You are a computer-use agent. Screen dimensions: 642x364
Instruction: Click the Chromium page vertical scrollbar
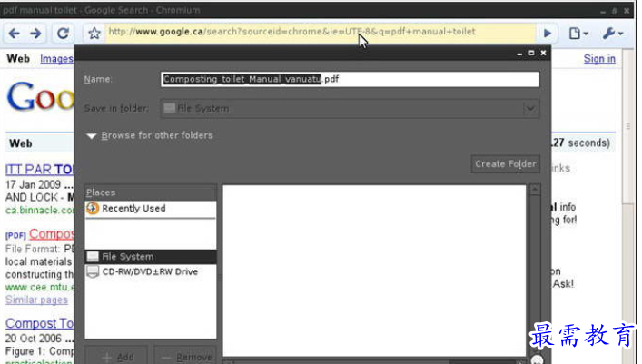[x=628, y=127]
